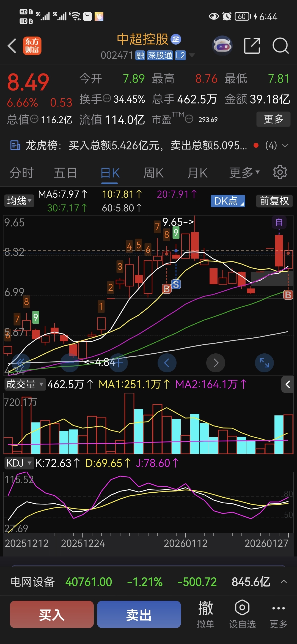
Task: Tap the alarm clock status icon
Action: [x=227, y=17]
